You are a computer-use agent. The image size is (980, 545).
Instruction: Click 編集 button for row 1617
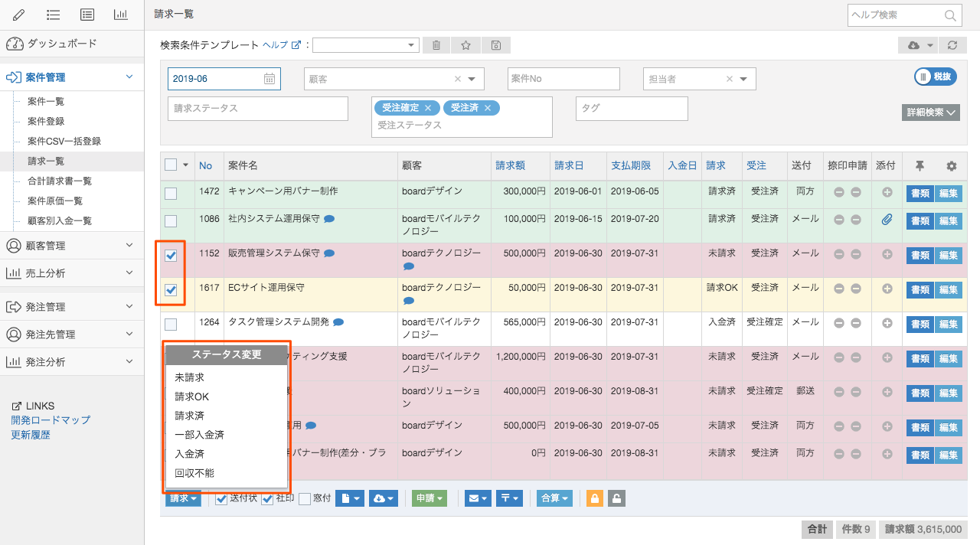tap(948, 289)
